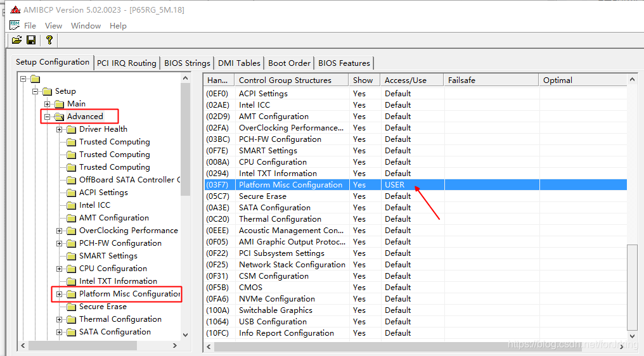Image resolution: width=644 pixels, height=356 pixels.
Task: Open the Window menu
Action: point(86,25)
